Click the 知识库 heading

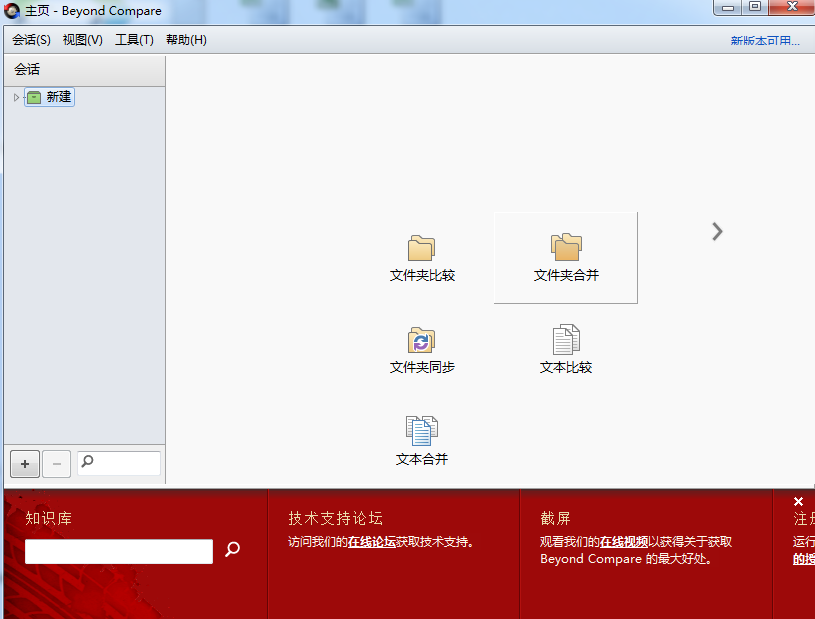[x=49, y=518]
